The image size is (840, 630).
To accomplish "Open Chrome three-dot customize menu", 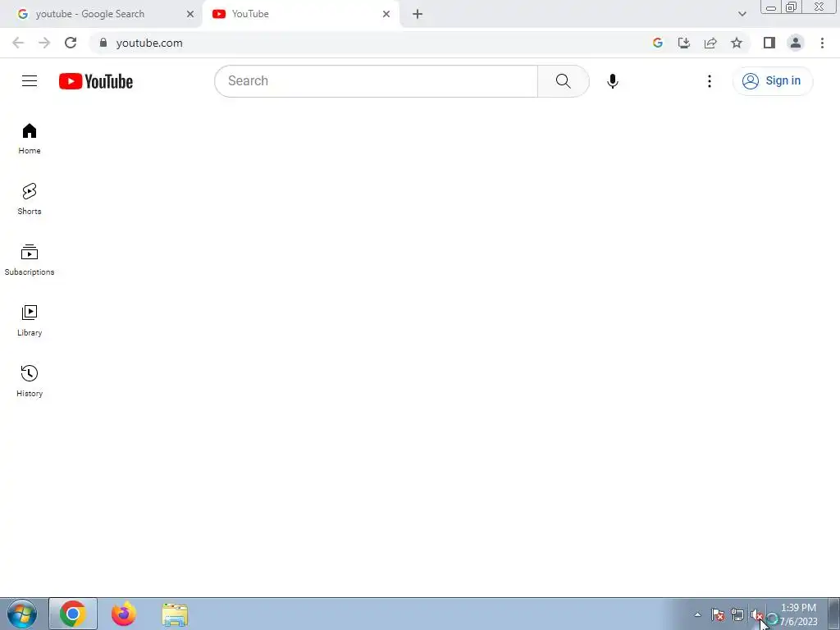I will click(822, 43).
